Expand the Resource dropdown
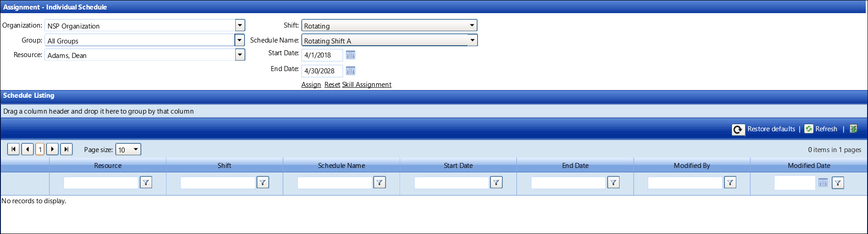The height and width of the screenshot is (234, 868). (x=240, y=55)
